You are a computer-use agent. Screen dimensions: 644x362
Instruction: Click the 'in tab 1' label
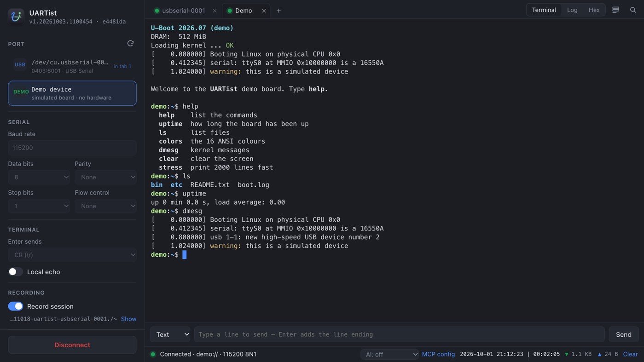click(x=122, y=66)
